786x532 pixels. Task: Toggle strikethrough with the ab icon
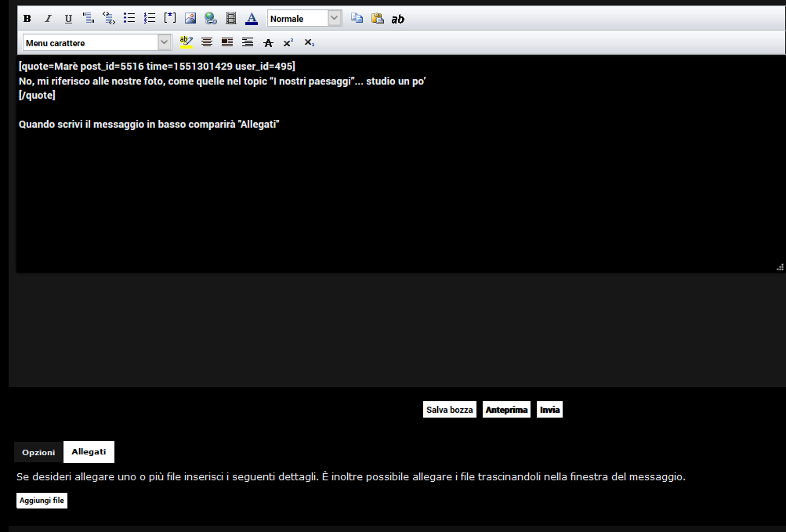point(398,18)
